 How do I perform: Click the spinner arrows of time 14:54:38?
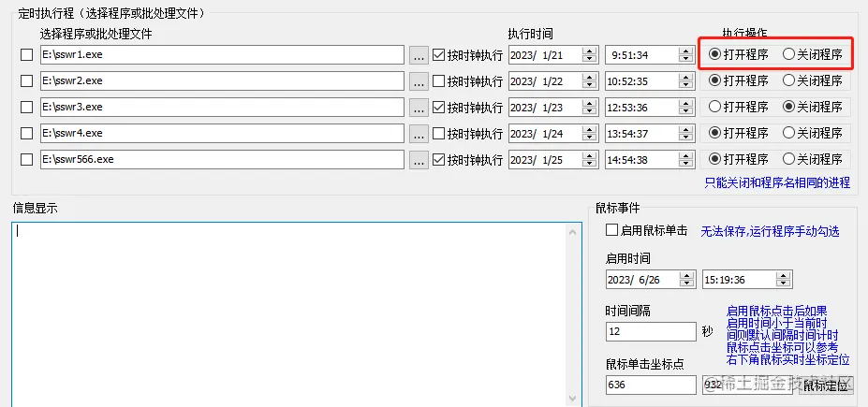coord(686,159)
